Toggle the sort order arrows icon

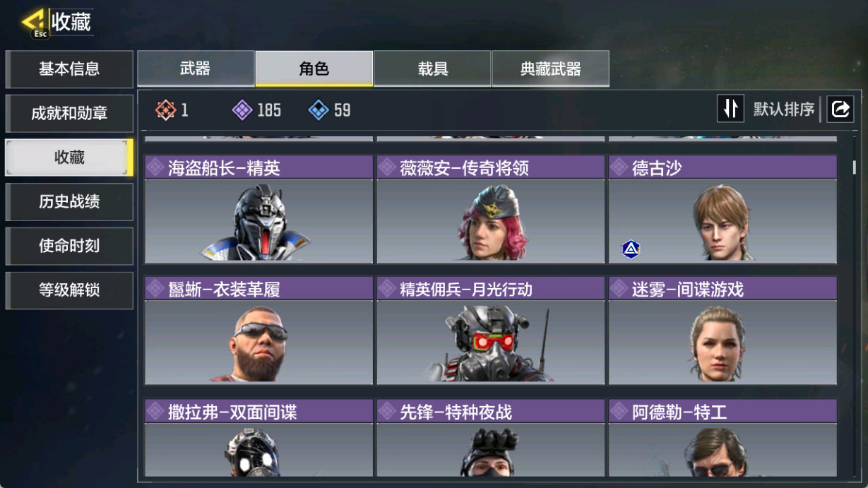(x=730, y=109)
